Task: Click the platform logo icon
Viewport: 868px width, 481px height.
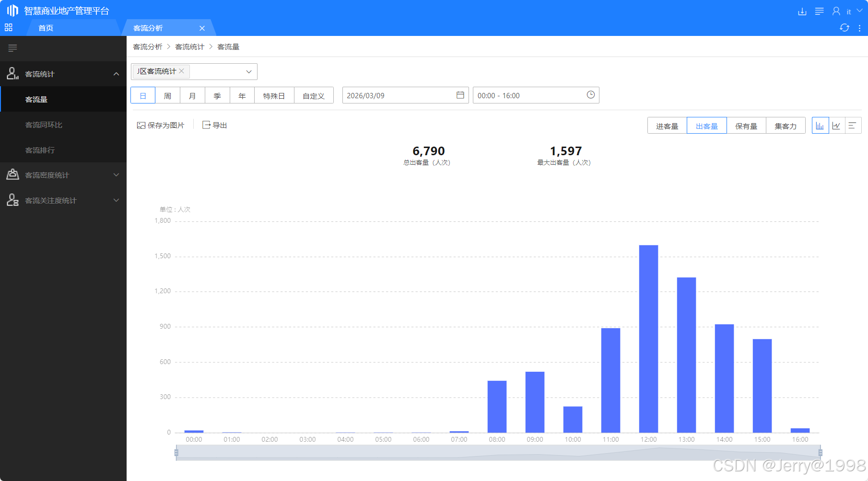Action: click(12, 10)
